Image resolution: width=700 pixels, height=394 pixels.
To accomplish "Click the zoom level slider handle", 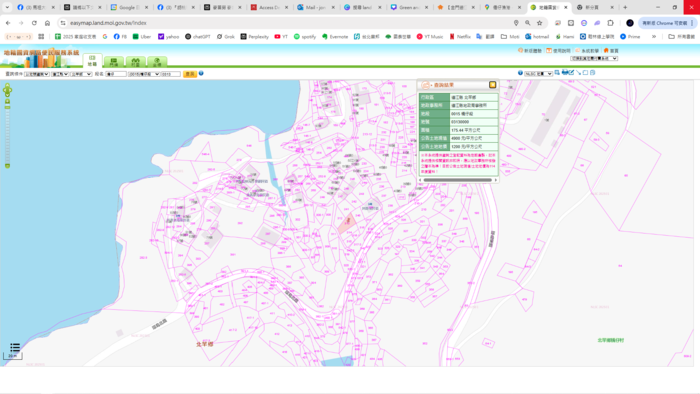I will [7, 108].
